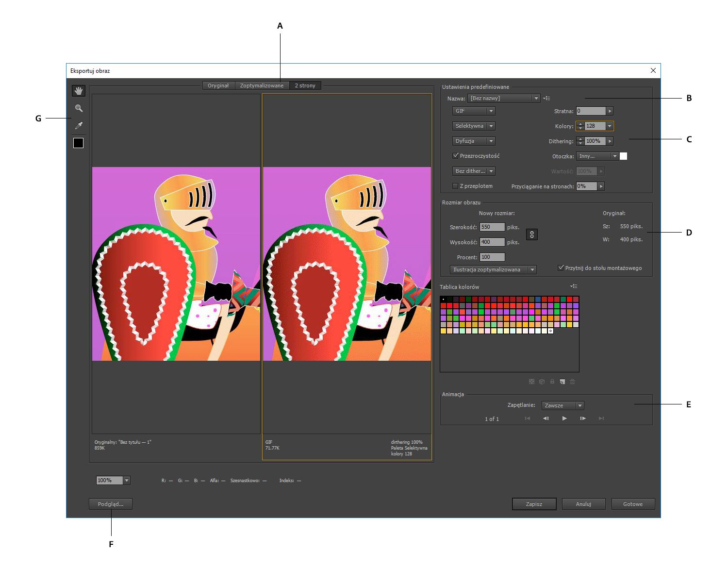The image size is (728, 570).
Task: Click the Wysokość height field
Action: click(x=492, y=242)
